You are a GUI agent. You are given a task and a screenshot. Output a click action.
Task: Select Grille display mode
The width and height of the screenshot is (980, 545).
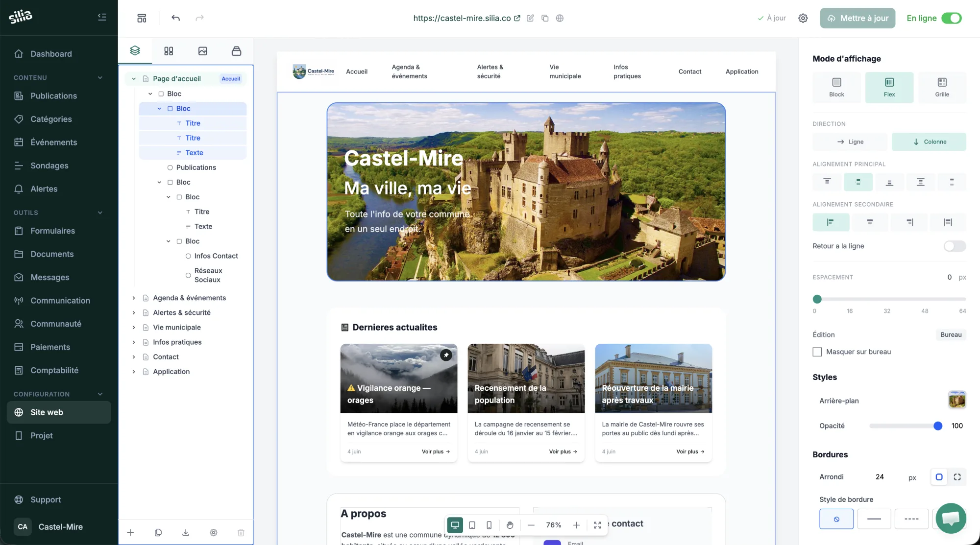(x=942, y=87)
